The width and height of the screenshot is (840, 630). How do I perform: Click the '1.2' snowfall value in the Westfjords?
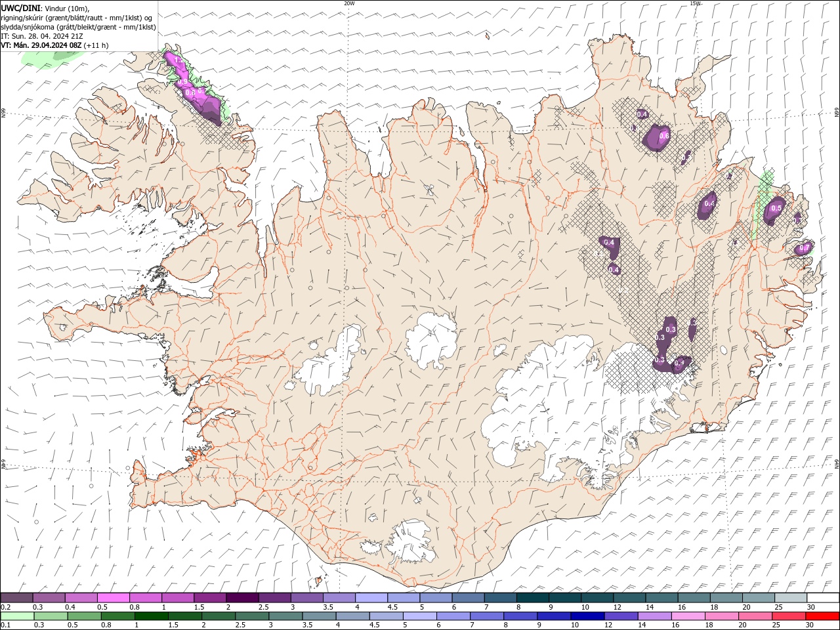coord(178,60)
